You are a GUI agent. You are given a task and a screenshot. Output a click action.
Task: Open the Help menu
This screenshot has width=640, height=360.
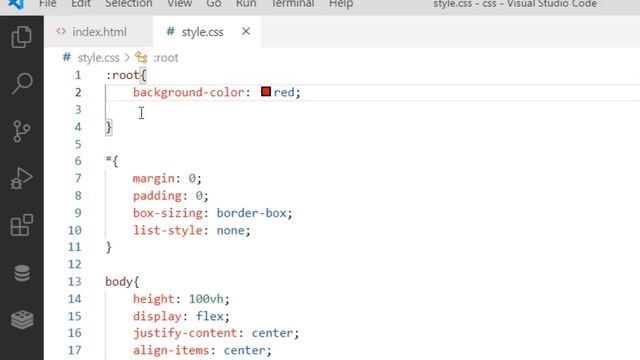coord(341,4)
